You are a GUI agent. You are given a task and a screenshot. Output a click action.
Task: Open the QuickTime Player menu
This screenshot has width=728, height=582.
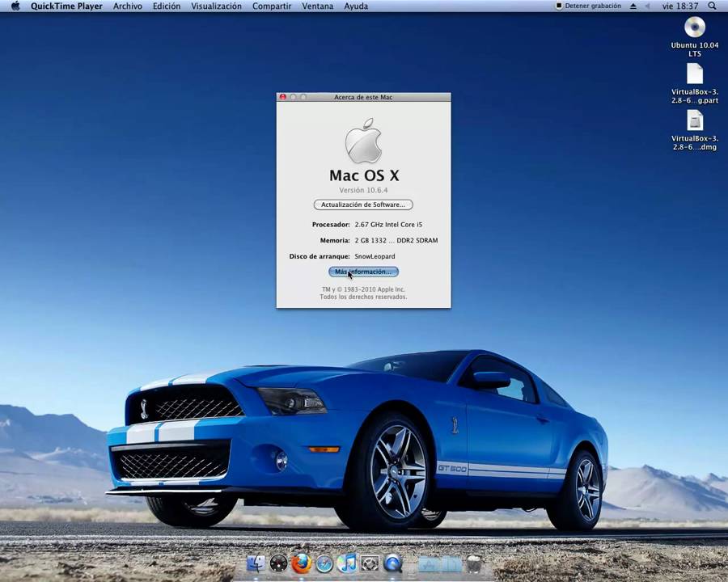[66, 6]
